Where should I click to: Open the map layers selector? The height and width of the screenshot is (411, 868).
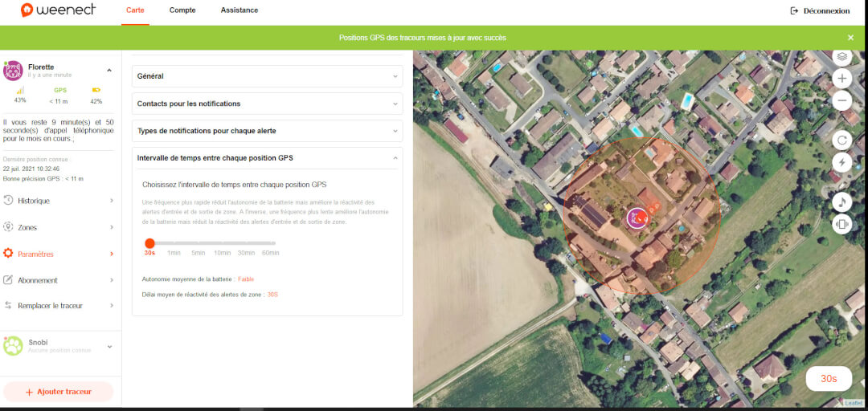(841, 57)
